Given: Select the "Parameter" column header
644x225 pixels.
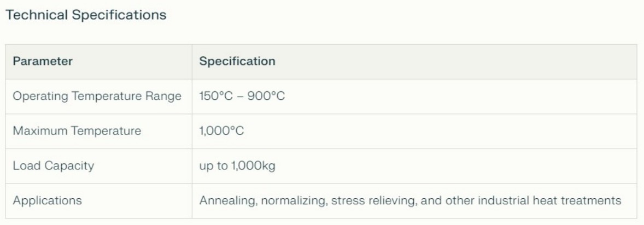Looking at the screenshot, I should point(43,61).
